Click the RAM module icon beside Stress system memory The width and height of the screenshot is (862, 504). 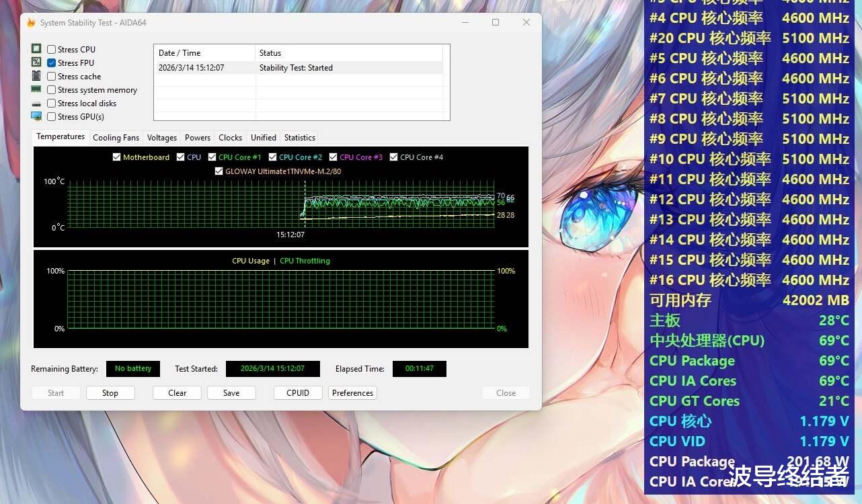[36, 89]
